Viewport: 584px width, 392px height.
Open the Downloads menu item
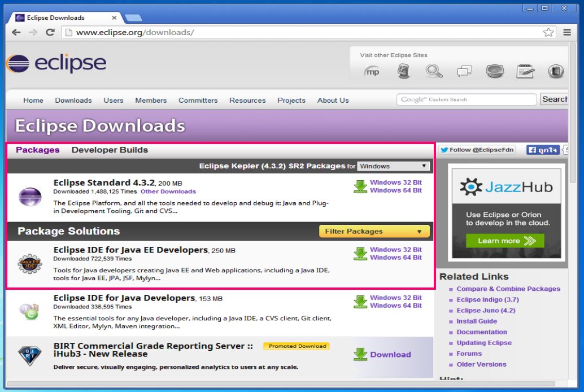click(x=73, y=100)
